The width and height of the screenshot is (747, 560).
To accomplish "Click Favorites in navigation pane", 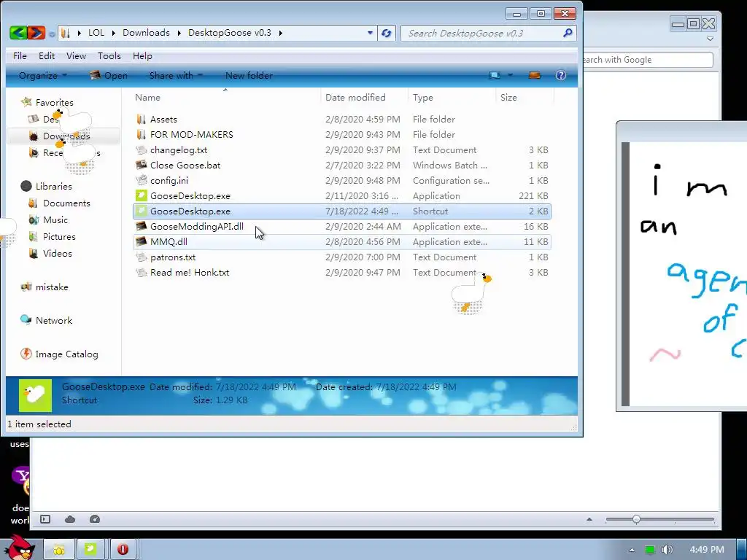I will [x=54, y=102].
